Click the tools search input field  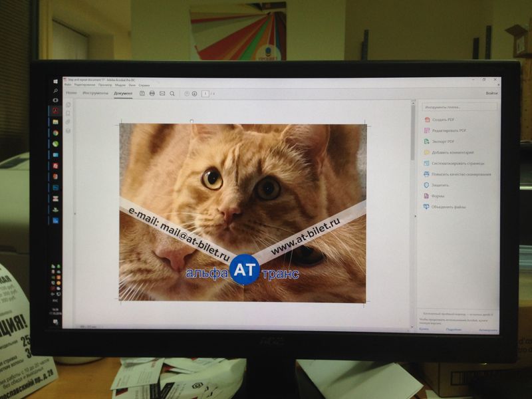(x=460, y=106)
